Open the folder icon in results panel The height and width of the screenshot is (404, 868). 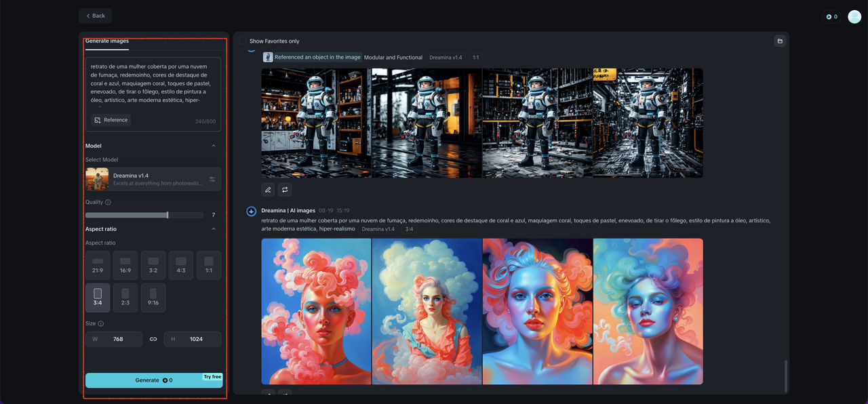pyautogui.click(x=780, y=41)
